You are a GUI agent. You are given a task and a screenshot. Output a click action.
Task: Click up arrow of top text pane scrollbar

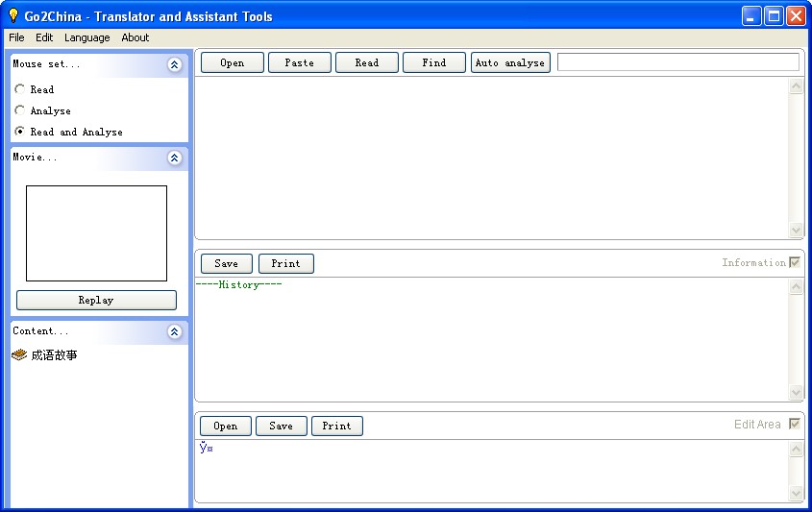(796, 86)
